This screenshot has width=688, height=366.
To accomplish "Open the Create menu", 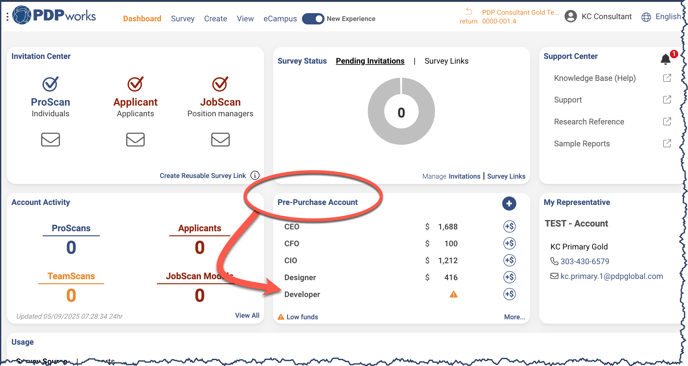I will pos(215,19).
